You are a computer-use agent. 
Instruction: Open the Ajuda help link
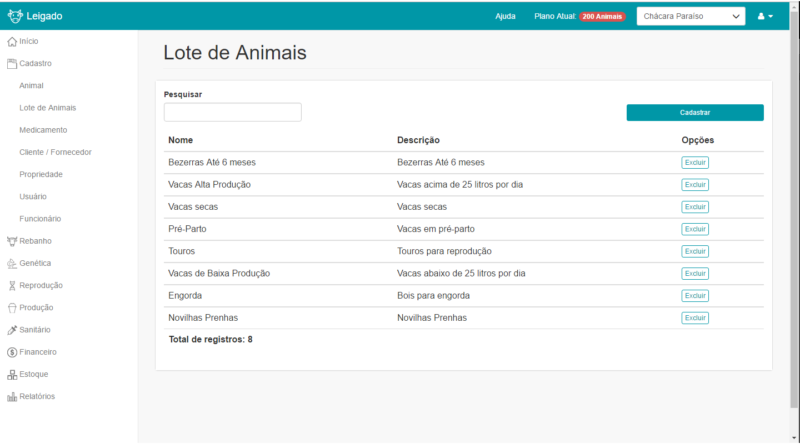pos(505,16)
